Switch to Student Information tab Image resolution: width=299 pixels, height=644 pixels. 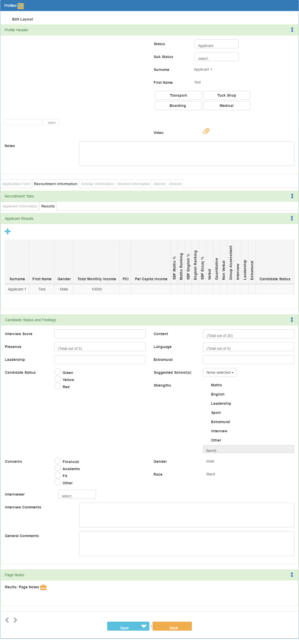tap(134, 184)
